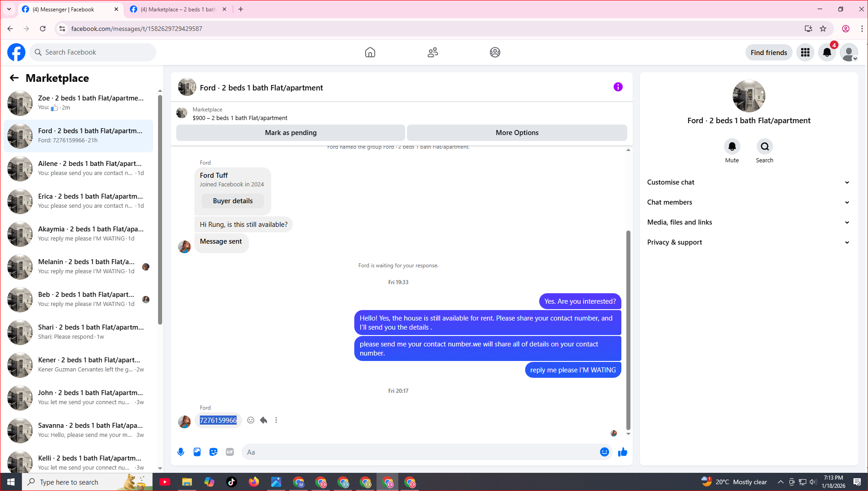Open the Groups icon in top navigation
Viewport: 868px width, 491px height.
pos(495,52)
